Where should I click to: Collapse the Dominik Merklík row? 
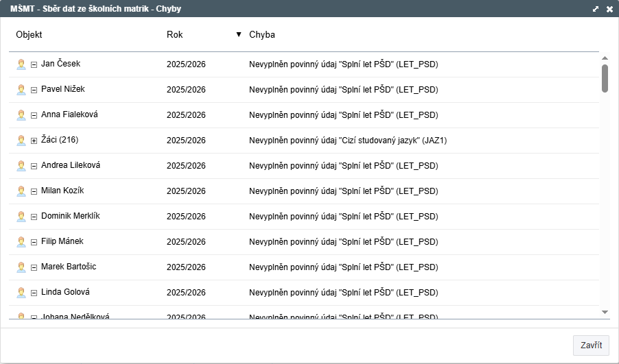point(34,217)
